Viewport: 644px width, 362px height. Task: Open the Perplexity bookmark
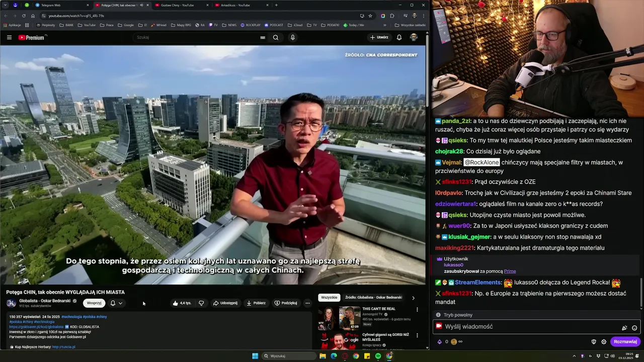46,25
